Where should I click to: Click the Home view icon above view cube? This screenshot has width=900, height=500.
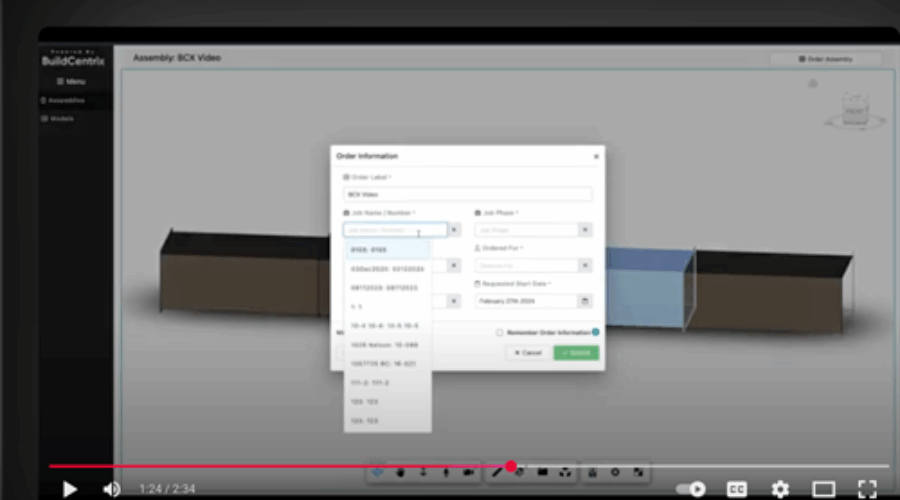(813, 84)
